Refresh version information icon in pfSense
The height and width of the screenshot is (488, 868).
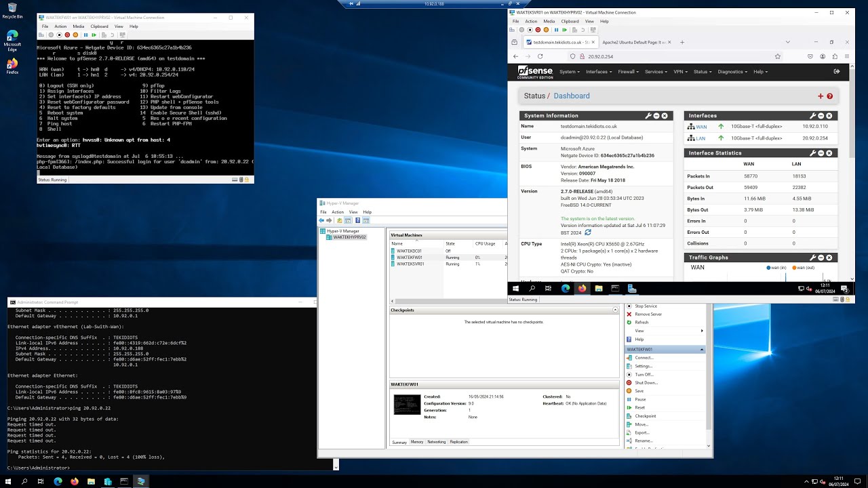point(588,232)
